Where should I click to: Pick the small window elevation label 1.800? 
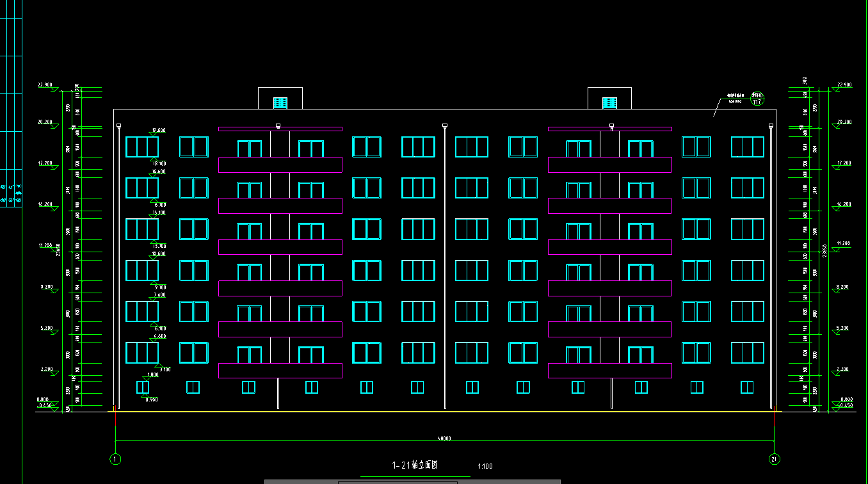click(x=153, y=375)
